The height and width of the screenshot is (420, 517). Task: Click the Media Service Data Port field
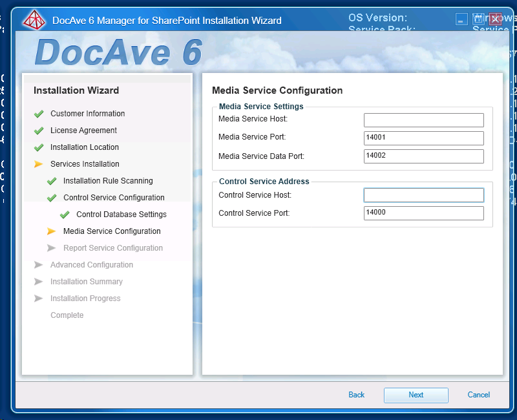coord(423,156)
